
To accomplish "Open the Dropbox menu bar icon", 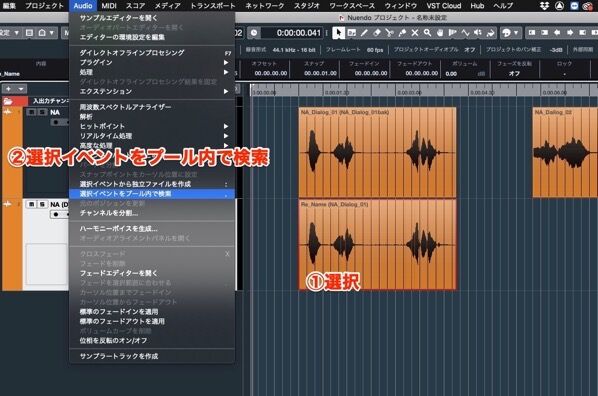I will point(545,6).
